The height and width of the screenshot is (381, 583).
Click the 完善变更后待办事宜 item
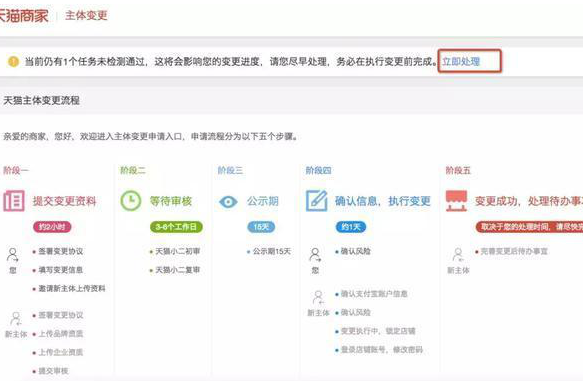coord(514,251)
